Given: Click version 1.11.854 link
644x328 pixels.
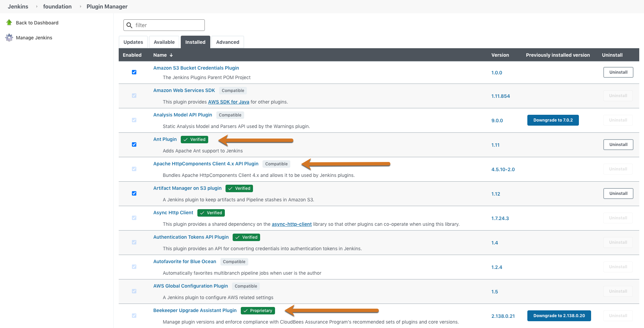Looking at the screenshot, I should pos(501,96).
